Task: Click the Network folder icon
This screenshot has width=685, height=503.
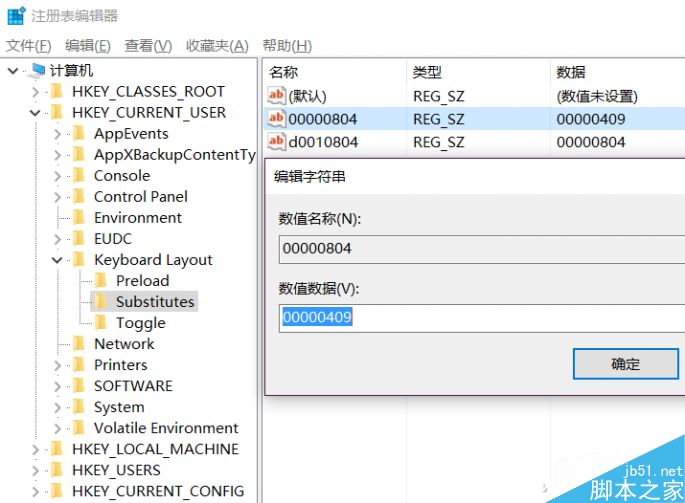Action: 78,344
